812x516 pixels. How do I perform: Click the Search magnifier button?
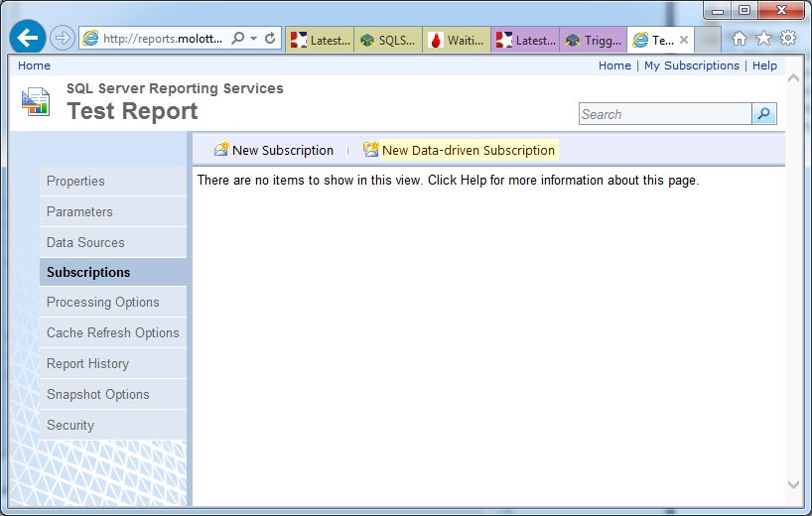[763, 114]
